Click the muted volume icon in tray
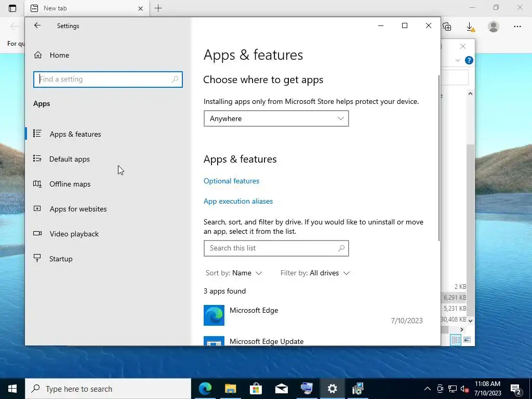This screenshot has width=532, height=399. pyautogui.click(x=465, y=389)
